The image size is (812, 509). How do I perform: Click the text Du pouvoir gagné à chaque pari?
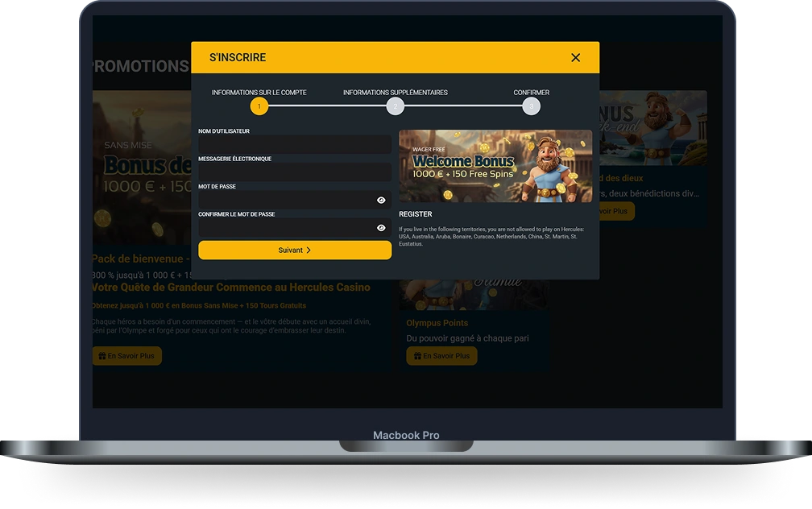point(467,338)
